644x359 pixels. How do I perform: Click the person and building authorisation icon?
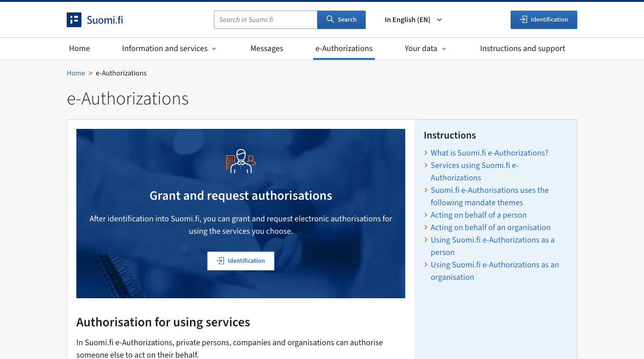point(241,161)
